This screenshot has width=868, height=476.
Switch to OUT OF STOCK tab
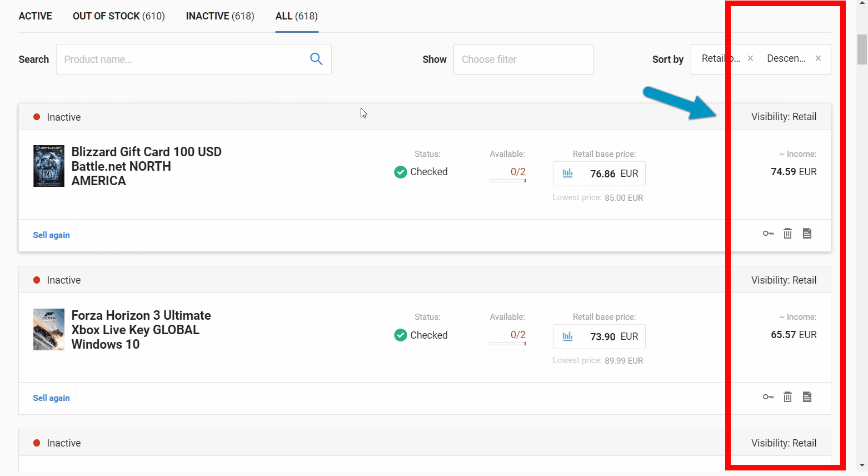pyautogui.click(x=119, y=16)
